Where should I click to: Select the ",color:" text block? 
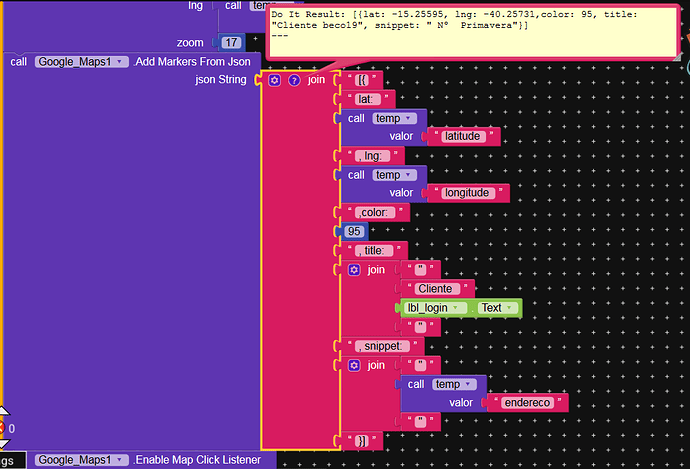click(x=375, y=213)
